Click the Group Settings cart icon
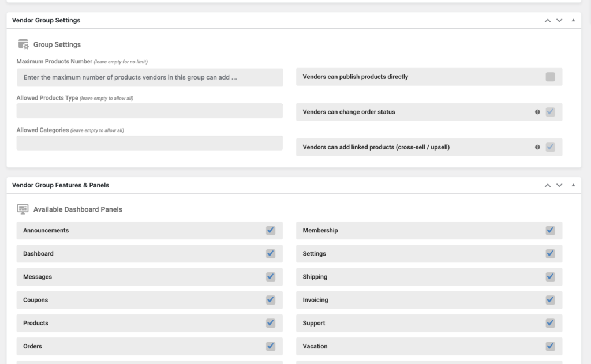 pyautogui.click(x=23, y=44)
